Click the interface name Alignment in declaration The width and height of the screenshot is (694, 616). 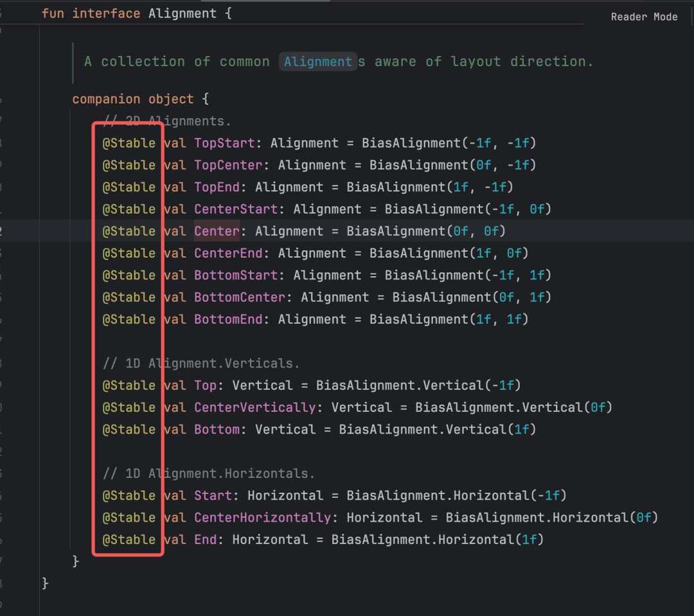182,13
